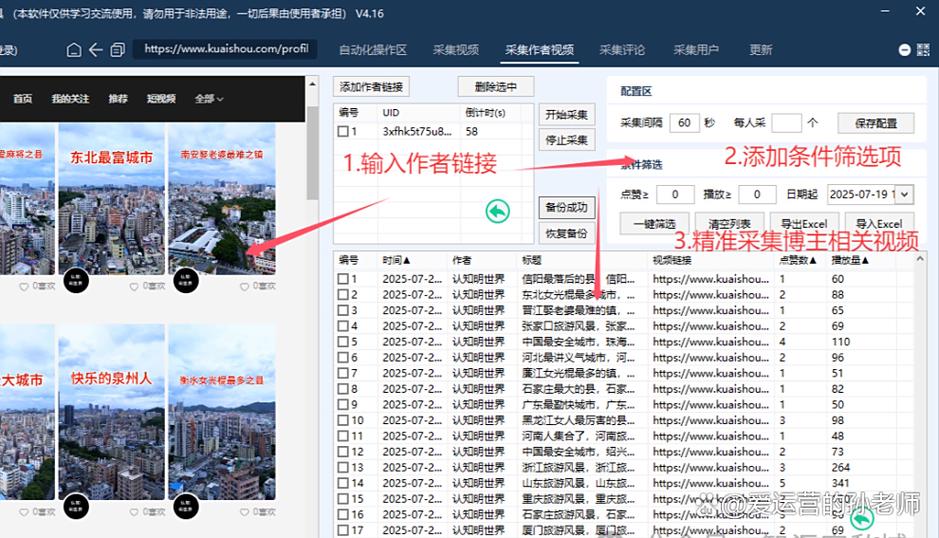Check the box for result row 5
The image size is (939, 538).
(x=344, y=342)
